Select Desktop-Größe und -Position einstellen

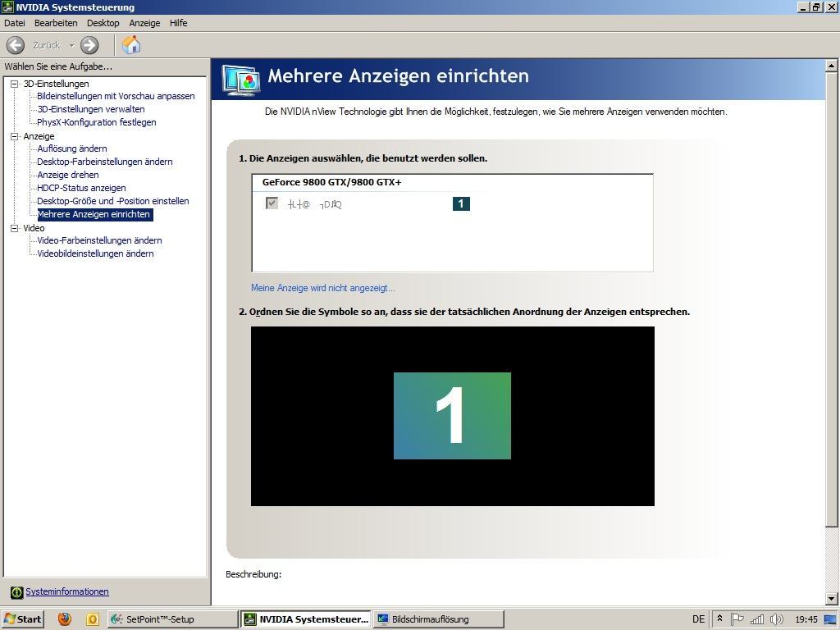point(112,201)
